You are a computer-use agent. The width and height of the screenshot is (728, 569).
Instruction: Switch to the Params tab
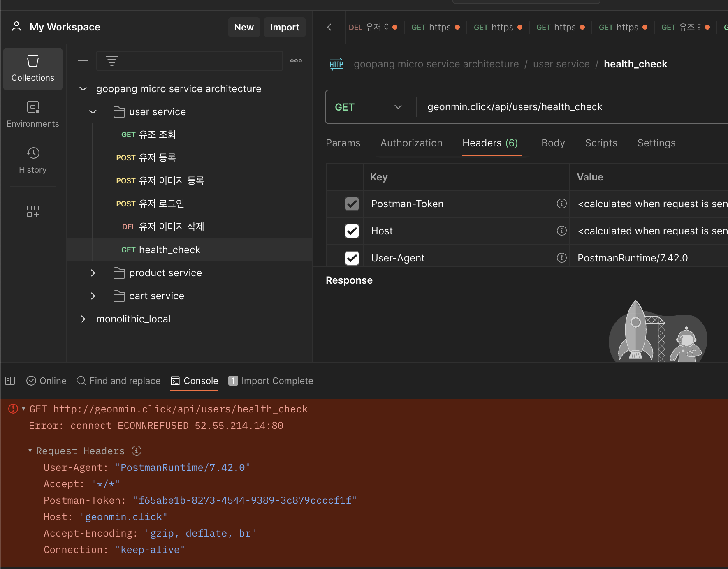[343, 143]
